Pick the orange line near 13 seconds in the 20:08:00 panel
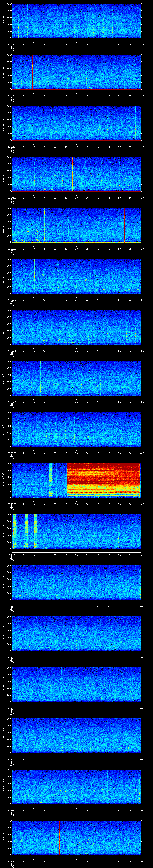 coord(40,378)
